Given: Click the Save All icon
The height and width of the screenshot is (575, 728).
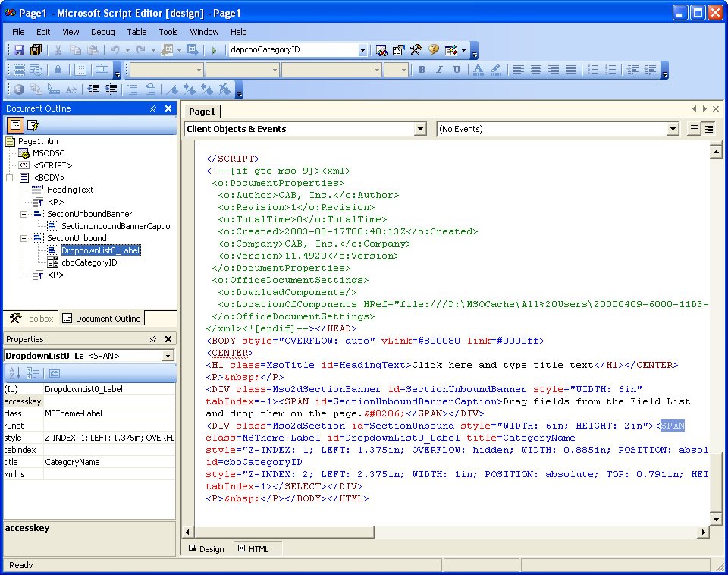Looking at the screenshot, I should tap(36, 50).
